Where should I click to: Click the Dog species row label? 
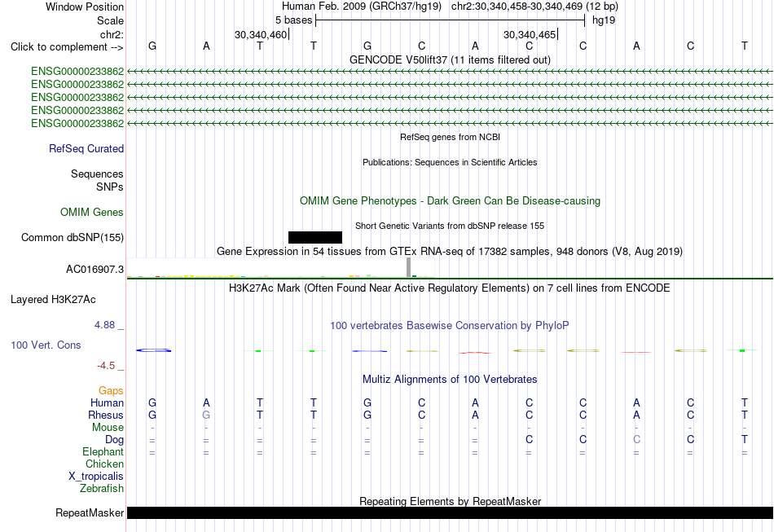pos(114,440)
